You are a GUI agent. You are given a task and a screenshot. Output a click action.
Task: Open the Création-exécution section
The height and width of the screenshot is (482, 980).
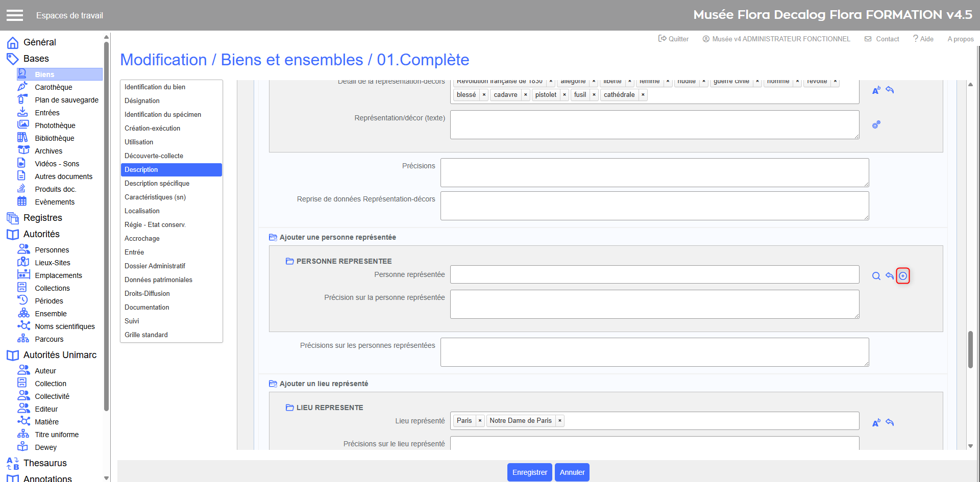click(152, 128)
